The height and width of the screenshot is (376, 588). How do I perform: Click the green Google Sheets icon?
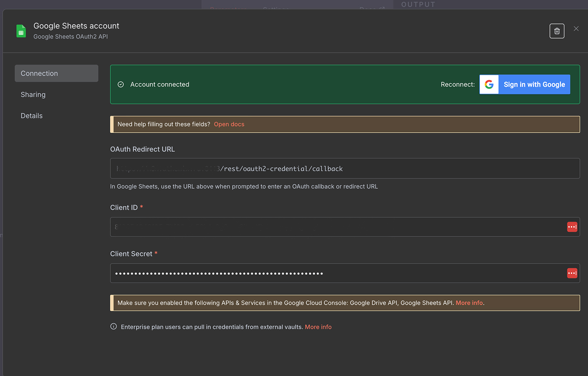click(21, 31)
